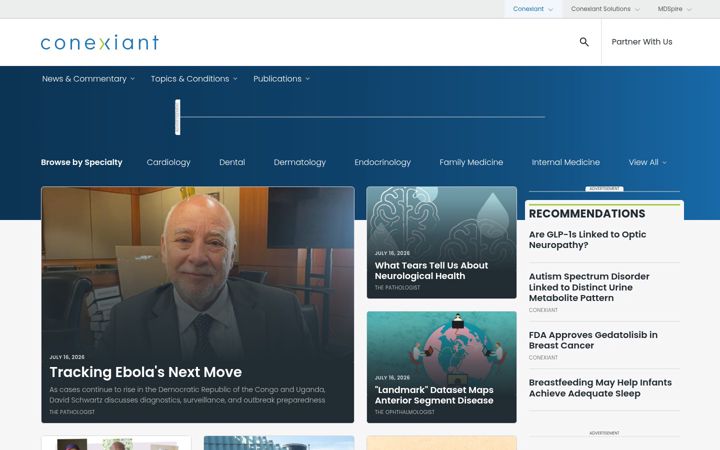
Task: Open FDA Approves Gedatolisib in Breast Cancer
Action: 593,340
